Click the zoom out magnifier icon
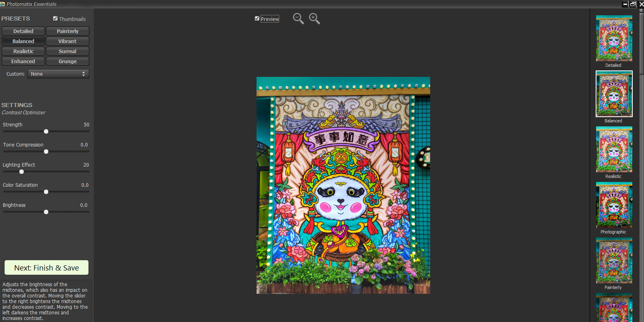Viewport: 644px width, 322px height. tap(298, 19)
